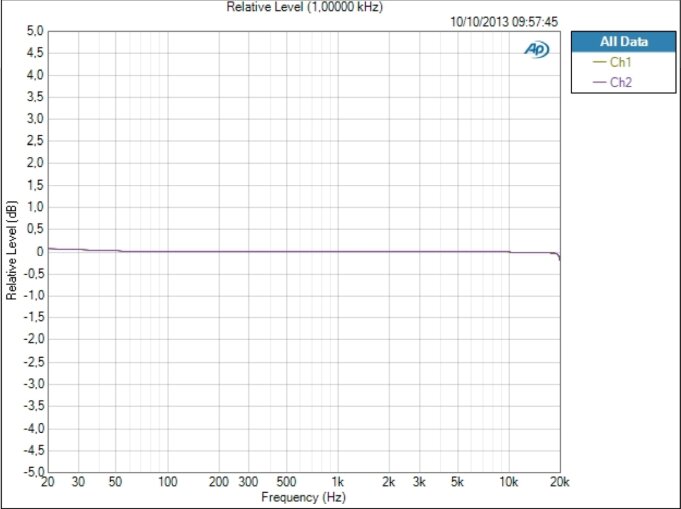Viewport: 681px width, 509px height.
Task: Click the Relative Level (dB) axis title
Action: tap(11, 250)
